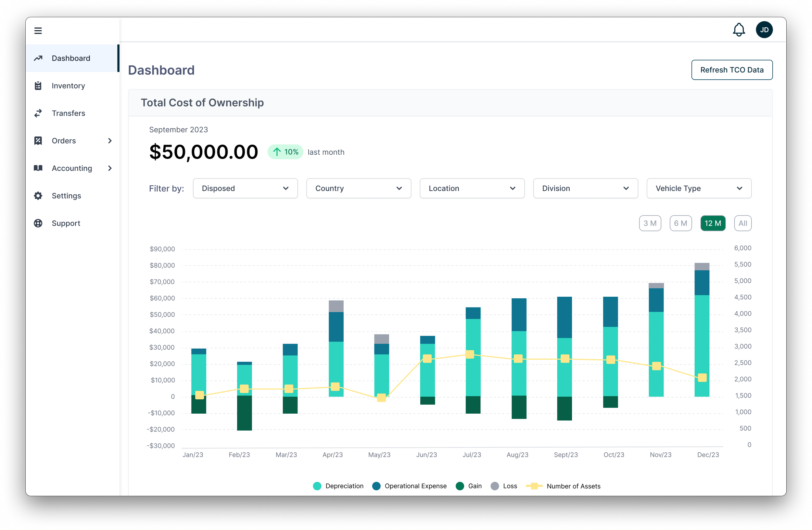
Task: Click the Settings gear icon
Action: (x=38, y=196)
